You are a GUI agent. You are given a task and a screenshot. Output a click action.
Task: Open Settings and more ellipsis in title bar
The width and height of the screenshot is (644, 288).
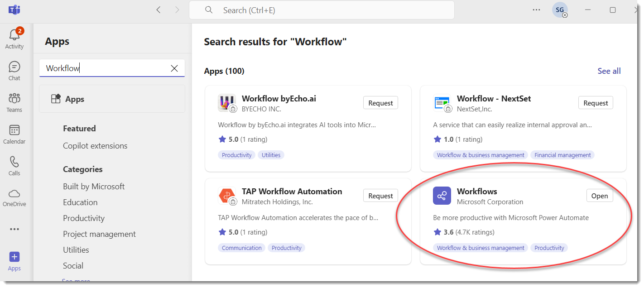[536, 10]
